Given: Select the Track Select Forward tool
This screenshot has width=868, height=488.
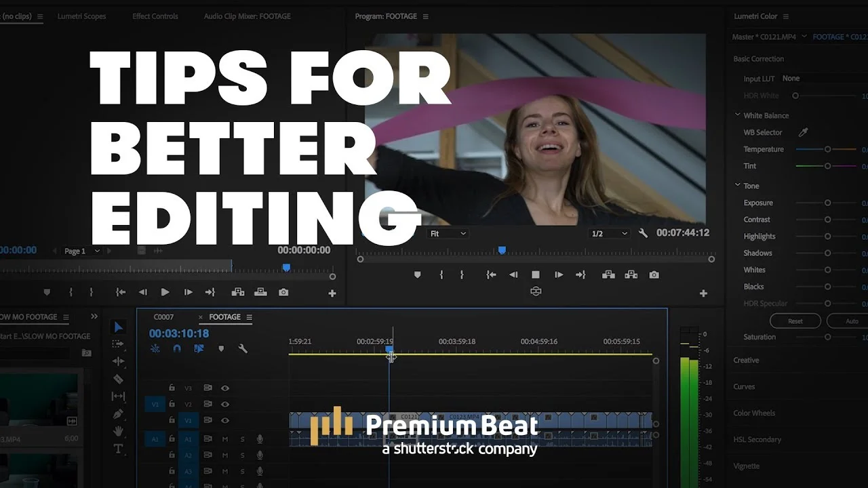Looking at the screenshot, I should pyautogui.click(x=118, y=344).
